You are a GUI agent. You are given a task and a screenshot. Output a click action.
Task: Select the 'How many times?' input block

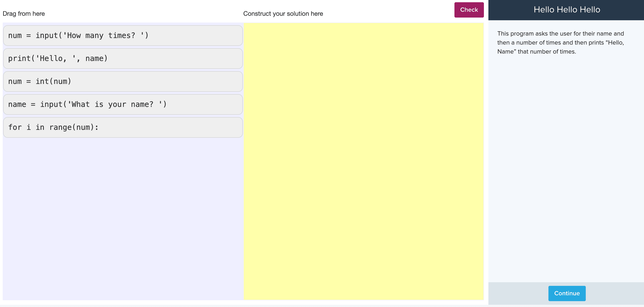point(123,36)
